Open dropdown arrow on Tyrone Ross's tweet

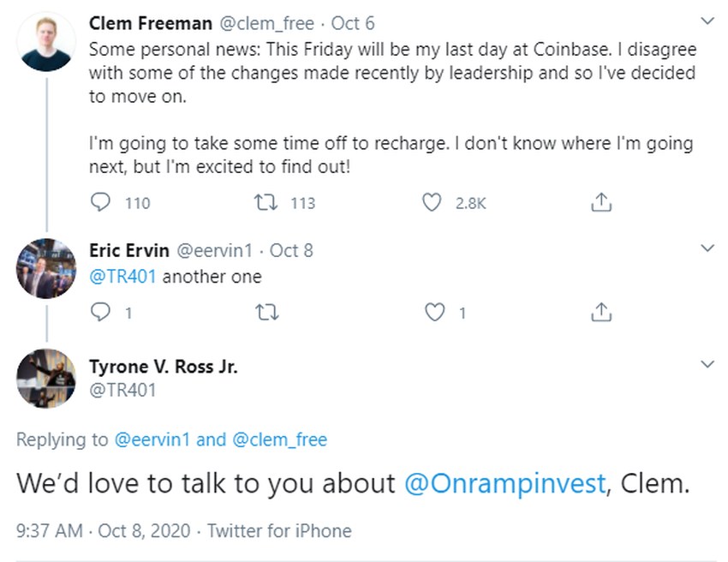click(707, 365)
